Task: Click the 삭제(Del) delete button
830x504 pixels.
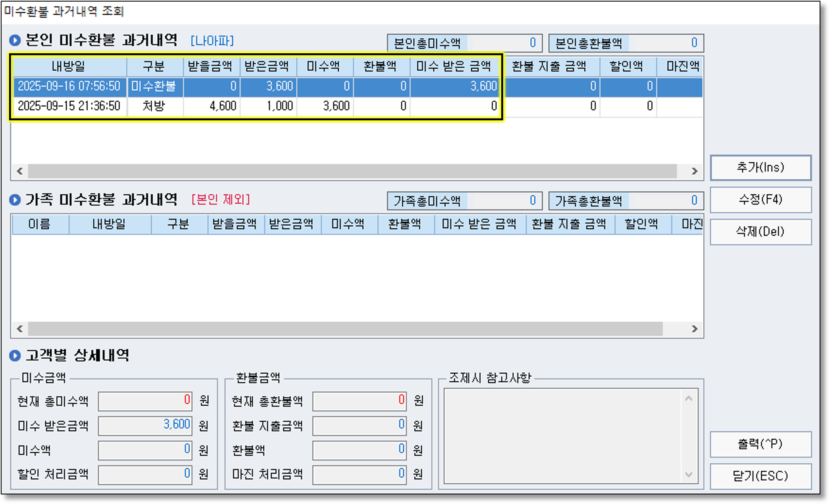Action: click(x=760, y=232)
